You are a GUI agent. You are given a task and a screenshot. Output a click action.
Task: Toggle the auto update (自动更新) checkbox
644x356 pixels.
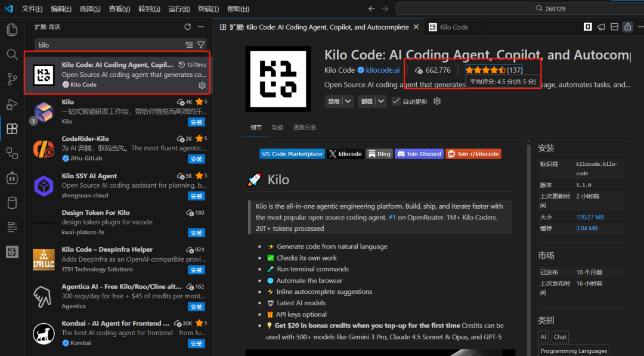pyautogui.click(x=396, y=101)
